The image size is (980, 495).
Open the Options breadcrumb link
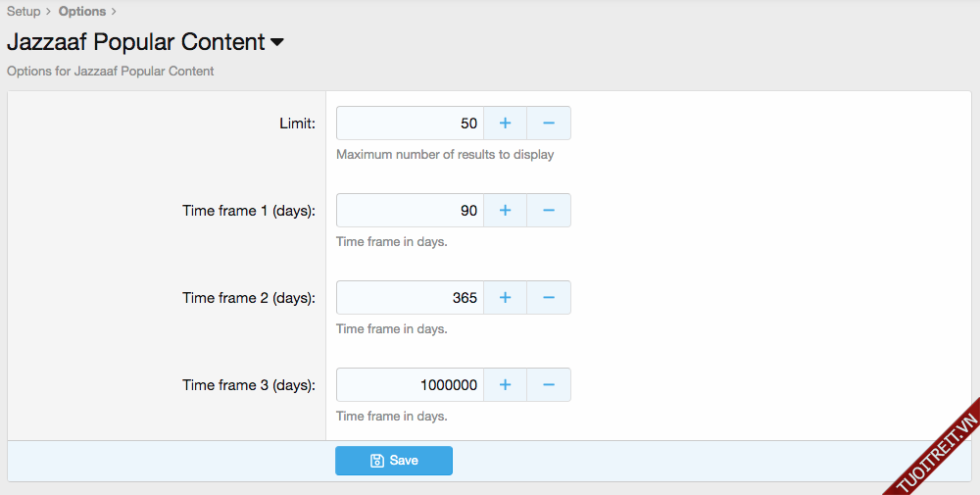click(x=82, y=12)
